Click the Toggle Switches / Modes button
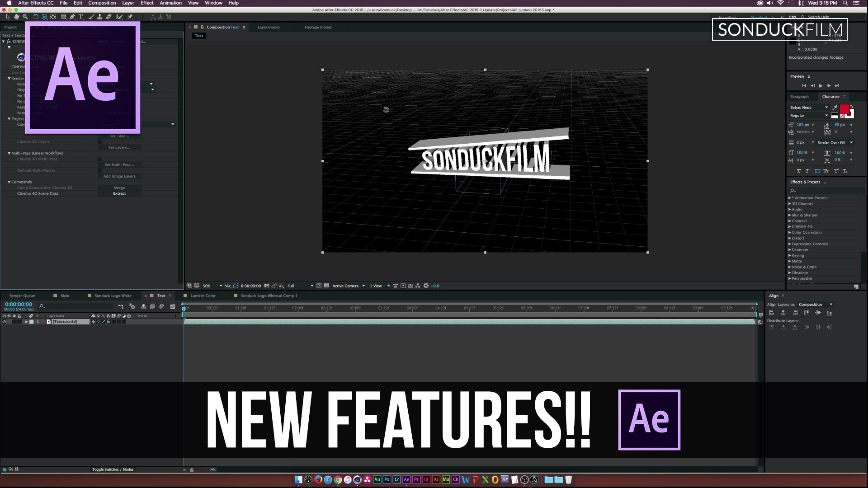Screen dimensions: 868x488 pos(113,469)
